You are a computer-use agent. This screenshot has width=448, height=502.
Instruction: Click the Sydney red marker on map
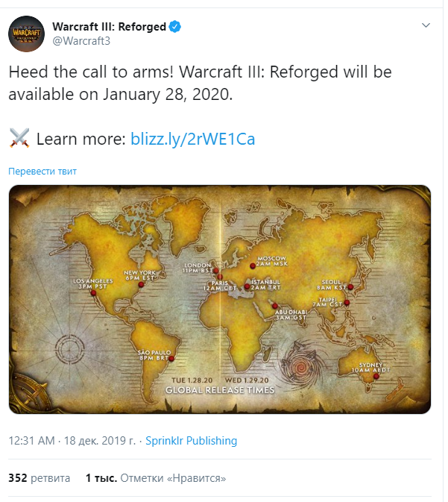376,377
